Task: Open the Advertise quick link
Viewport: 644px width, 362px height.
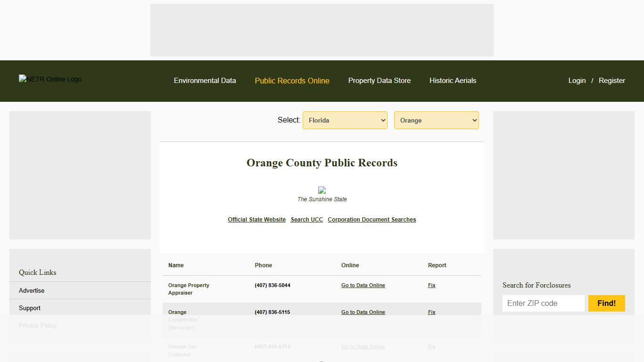Action: tap(32, 290)
